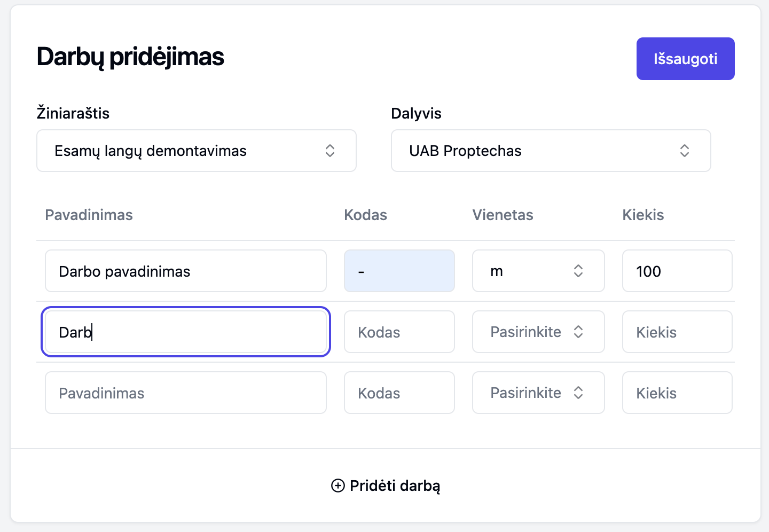This screenshot has height=532, width=769.
Task: Click the chevron icon in Žiniaraštis selector
Action: tap(330, 151)
